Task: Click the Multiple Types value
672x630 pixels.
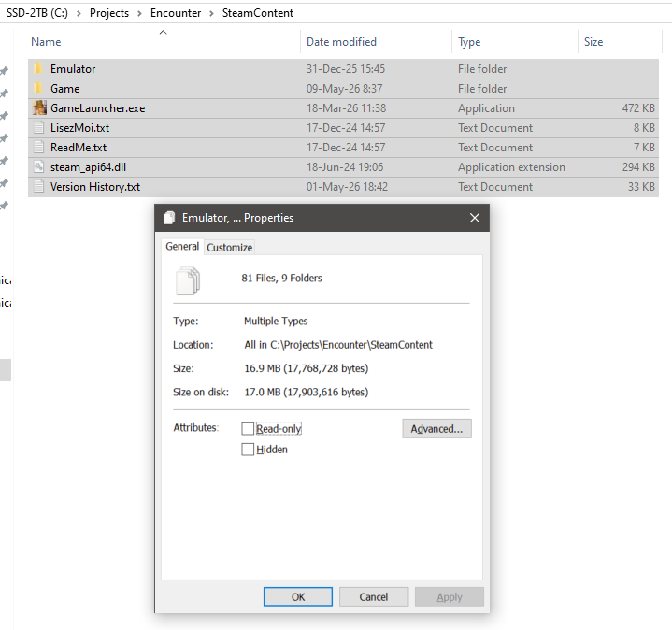Action: (276, 321)
